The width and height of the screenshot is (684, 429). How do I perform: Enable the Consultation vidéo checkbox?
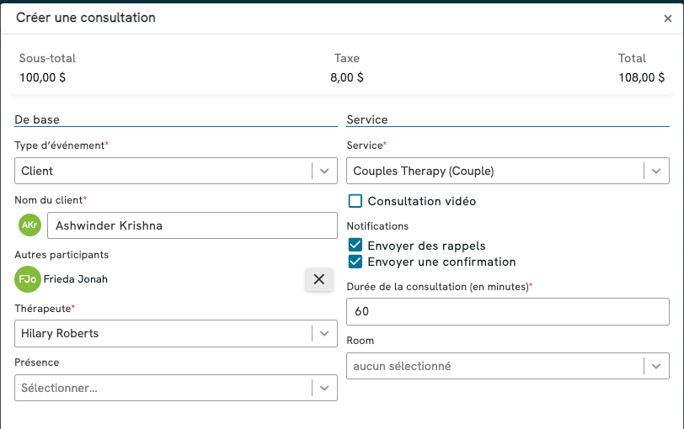355,201
